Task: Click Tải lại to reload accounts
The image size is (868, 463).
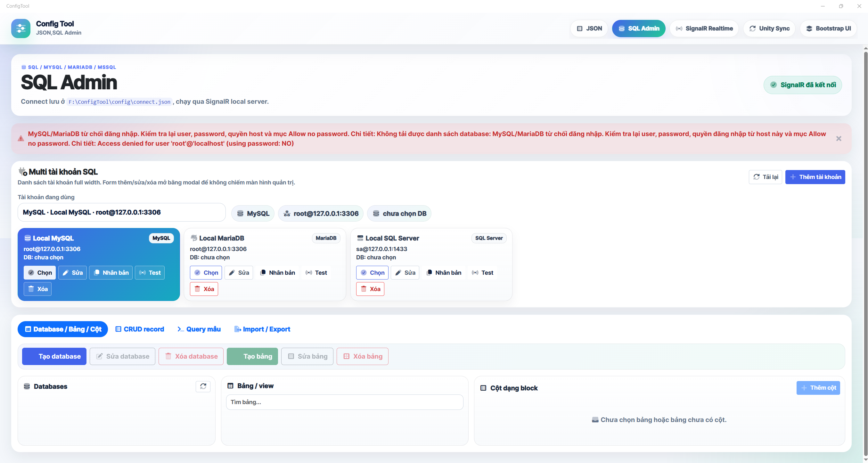Action: (x=765, y=177)
